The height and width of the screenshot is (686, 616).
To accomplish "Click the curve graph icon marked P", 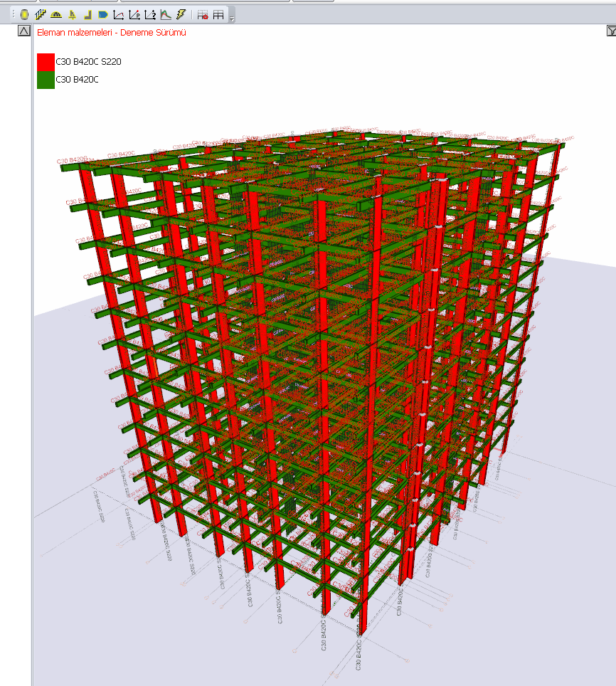I will click(x=134, y=15).
